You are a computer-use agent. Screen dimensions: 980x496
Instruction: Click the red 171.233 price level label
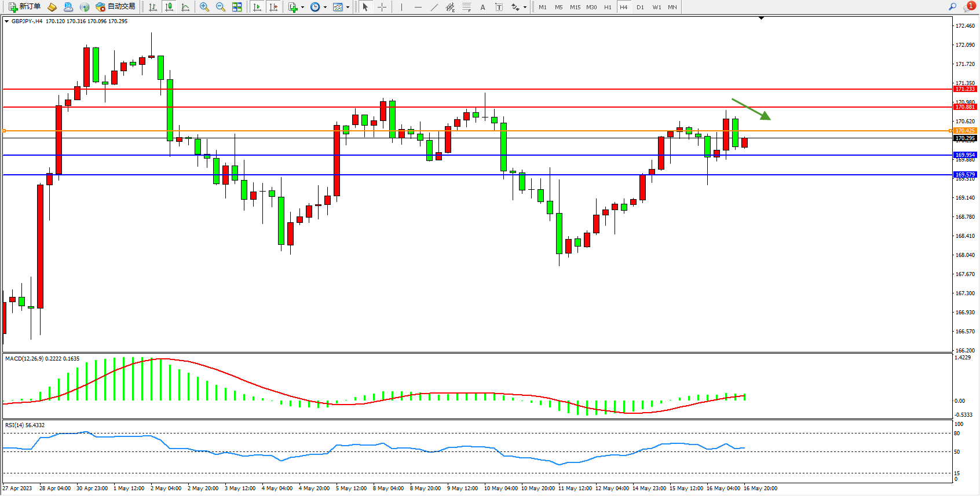(965, 89)
